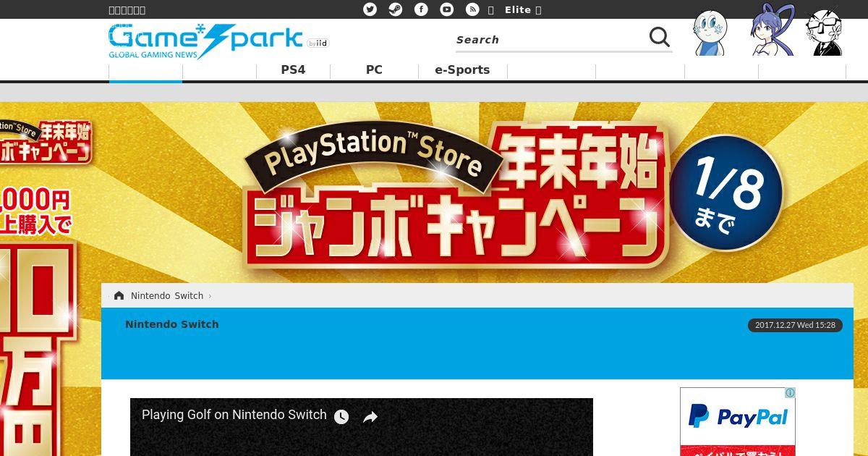868x456 pixels.
Task: Open the Twitter icon in top bar
Action: [x=370, y=9]
